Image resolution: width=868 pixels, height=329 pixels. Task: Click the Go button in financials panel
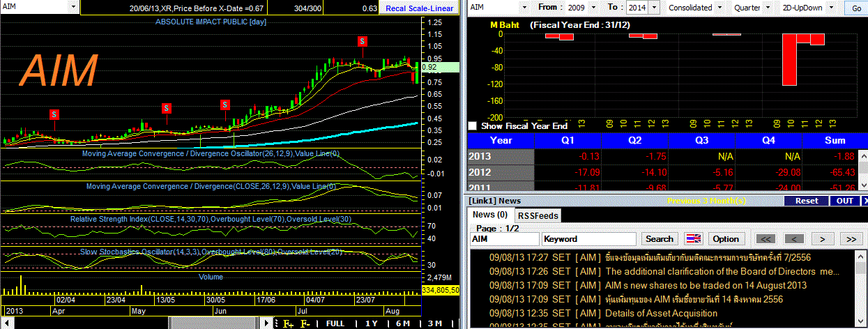pos(856,8)
